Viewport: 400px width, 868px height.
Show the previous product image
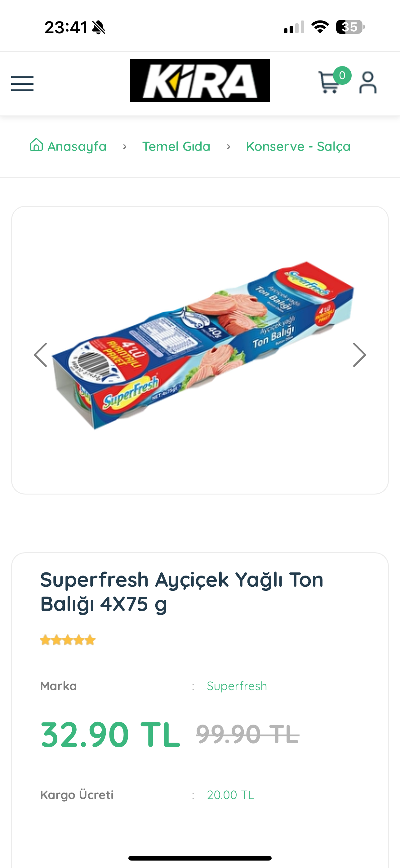[40, 355]
